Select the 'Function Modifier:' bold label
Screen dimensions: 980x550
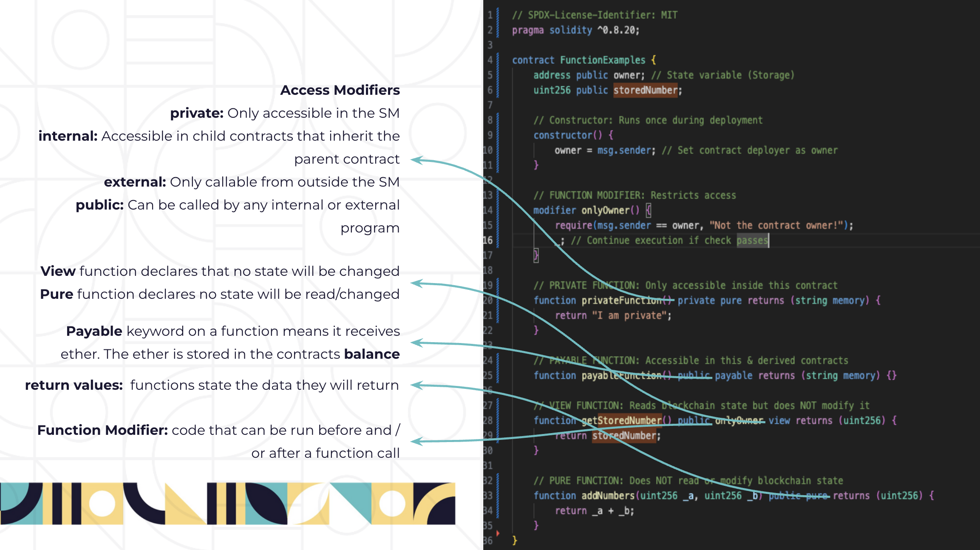coord(103,430)
